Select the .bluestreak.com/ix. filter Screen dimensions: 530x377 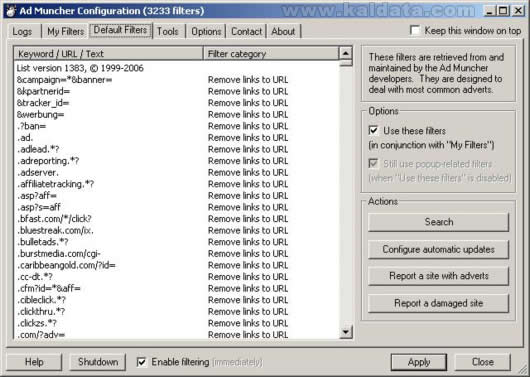tap(176, 230)
